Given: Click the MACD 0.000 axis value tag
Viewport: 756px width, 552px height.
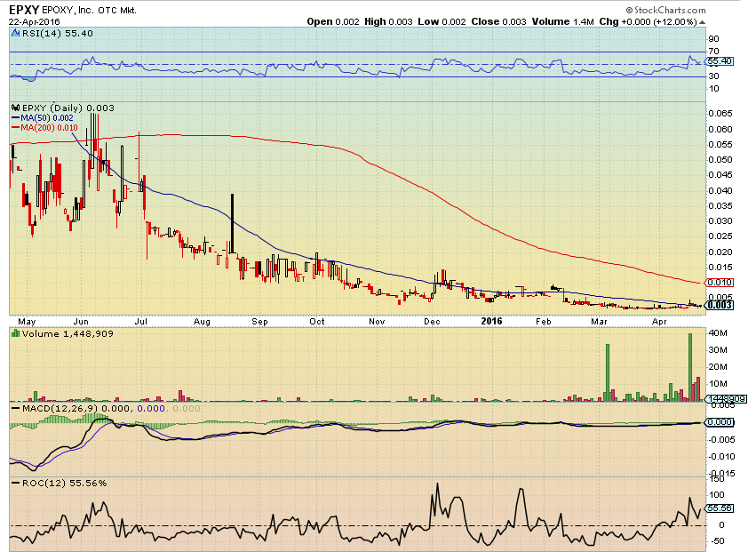Looking at the screenshot, I should [x=720, y=422].
